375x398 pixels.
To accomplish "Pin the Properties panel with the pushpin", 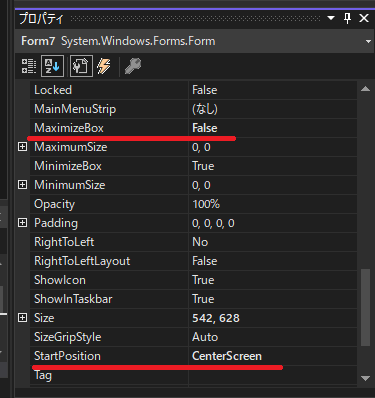I will pyautogui.click(x=347, y=18).
